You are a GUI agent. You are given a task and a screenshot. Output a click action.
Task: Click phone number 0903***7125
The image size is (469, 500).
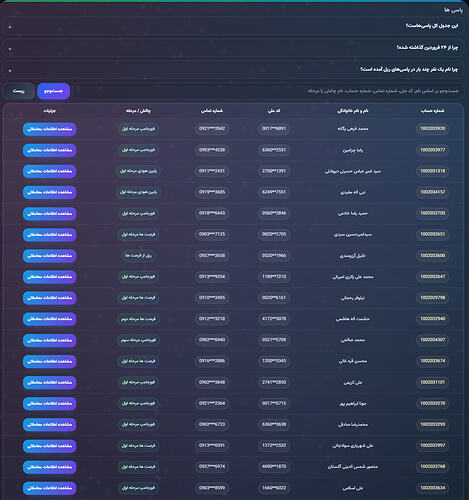point(212,234)
